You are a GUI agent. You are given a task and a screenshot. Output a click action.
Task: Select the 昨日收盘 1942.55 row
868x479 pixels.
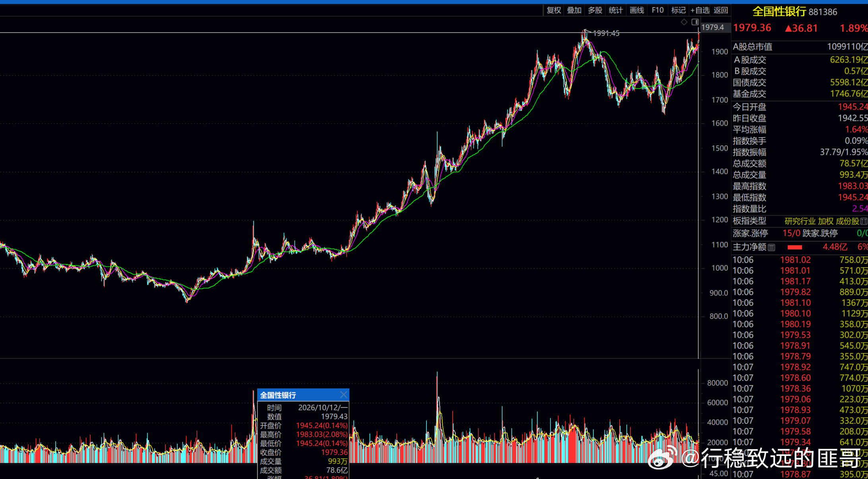coord(800,118)
